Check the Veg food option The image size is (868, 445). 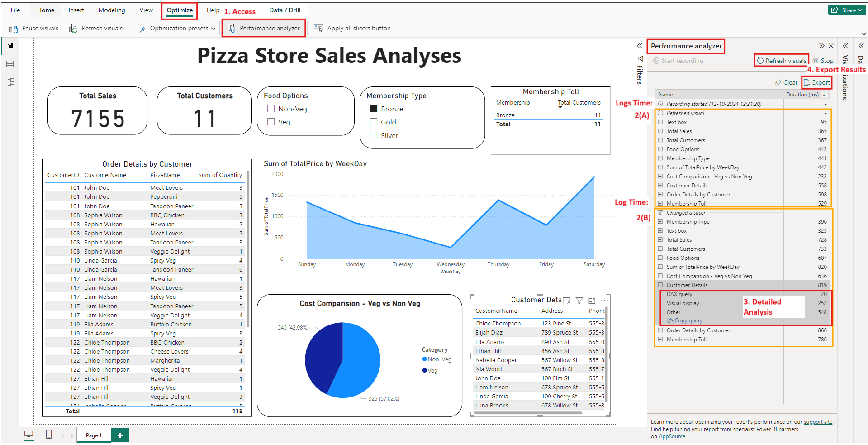271,122
